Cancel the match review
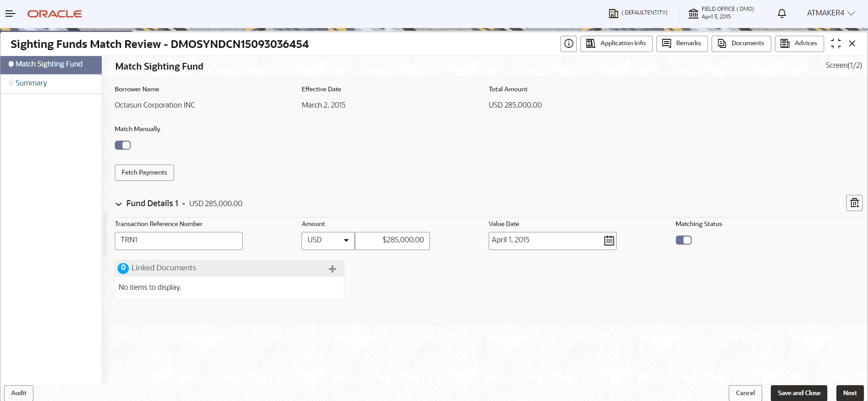This screenshot has width=868, height=401. pos(745,393)
